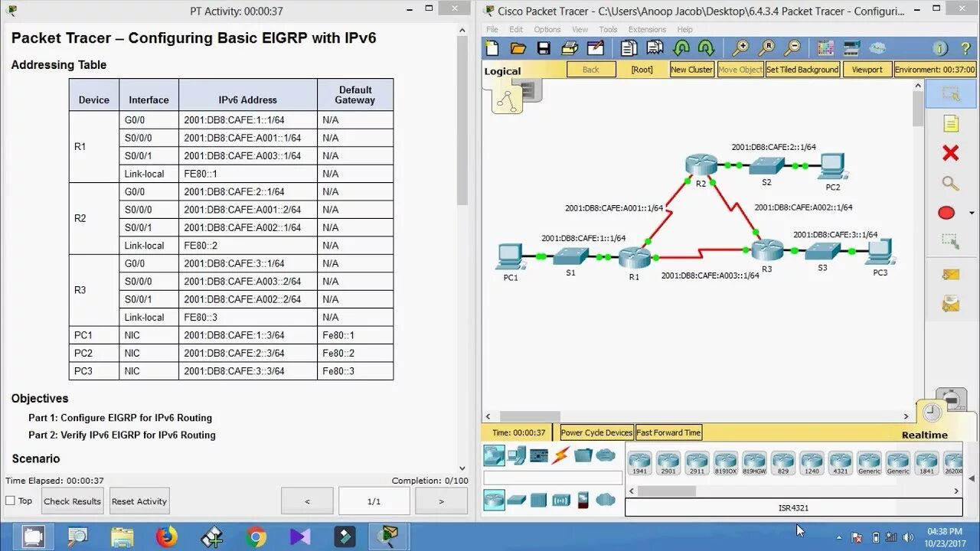Screen dimensions: 980x551
Task: Open the Environment time setting
Action: [936, 69]
